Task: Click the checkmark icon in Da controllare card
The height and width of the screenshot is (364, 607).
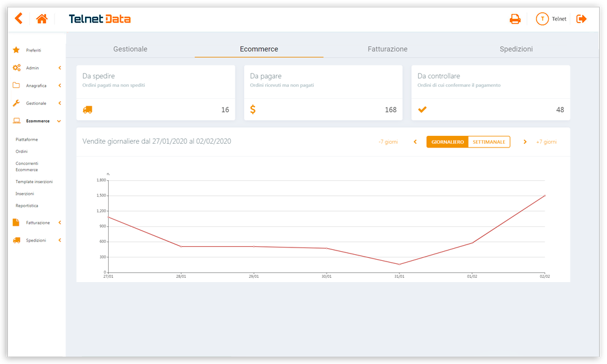Action: 422,109
